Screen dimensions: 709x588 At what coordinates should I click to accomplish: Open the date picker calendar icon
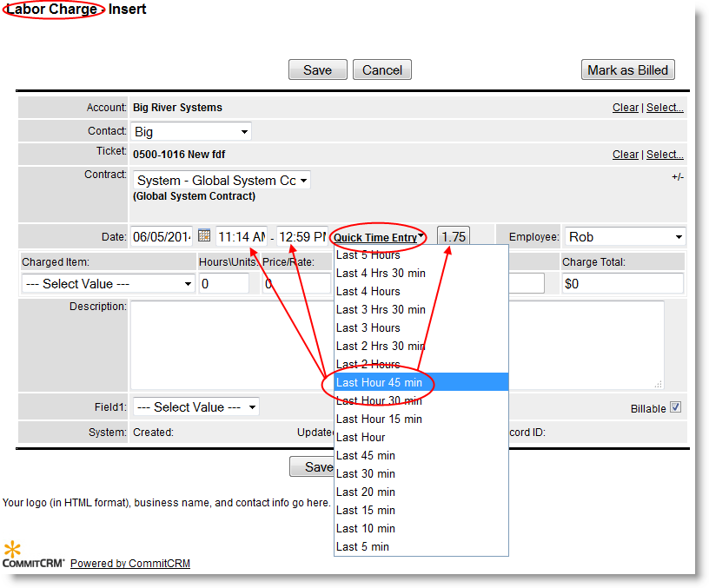coord(204,235)
